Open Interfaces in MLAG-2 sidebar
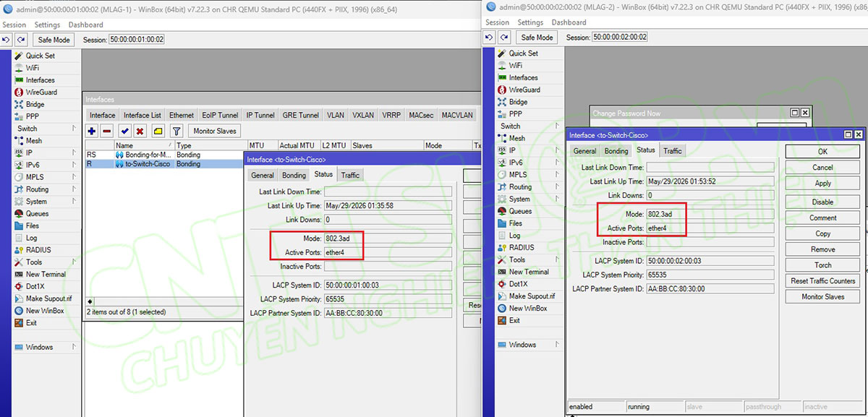This screenshot has width=868, height=417. pos(523,77)
